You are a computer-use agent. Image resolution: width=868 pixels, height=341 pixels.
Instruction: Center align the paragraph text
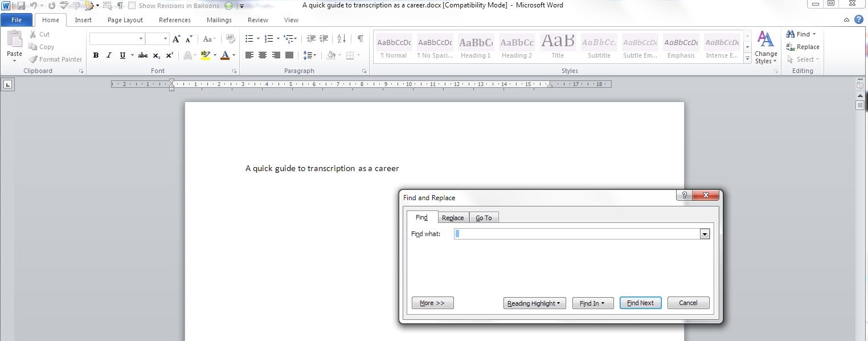coord(263,55)
